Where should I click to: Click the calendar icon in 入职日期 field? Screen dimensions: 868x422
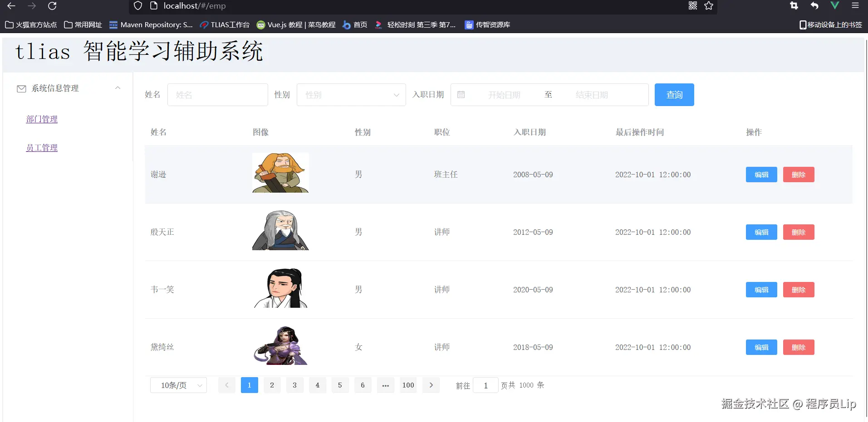[x=461, y=94]
